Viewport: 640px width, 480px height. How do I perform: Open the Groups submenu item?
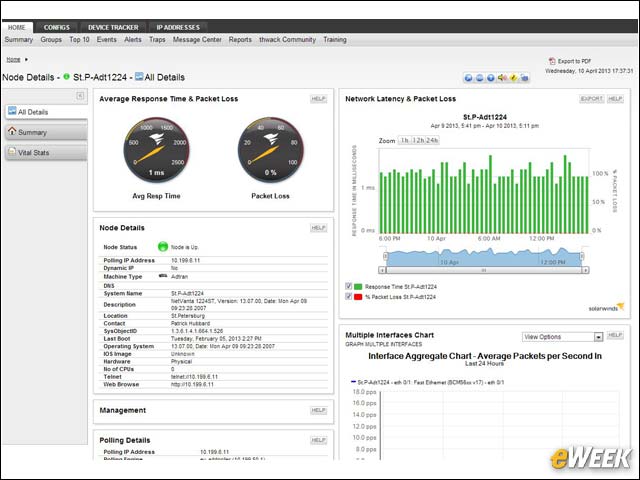(x=51, y=40)
